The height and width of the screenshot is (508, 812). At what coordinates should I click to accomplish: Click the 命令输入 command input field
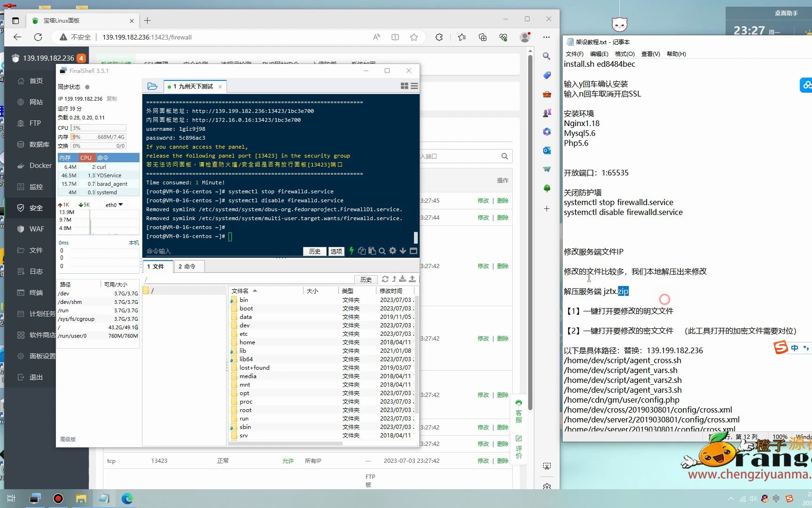click(x=223, y=251)
